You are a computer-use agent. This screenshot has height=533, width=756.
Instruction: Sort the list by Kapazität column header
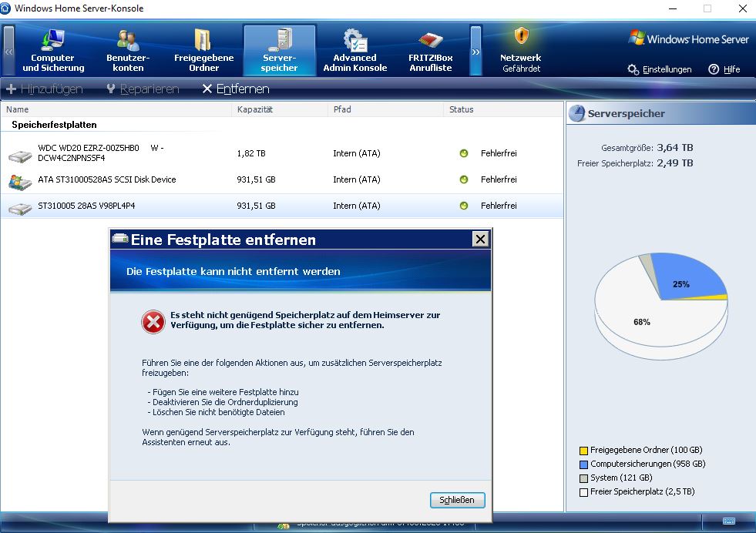pyautogui.click(x=254, y=109)
